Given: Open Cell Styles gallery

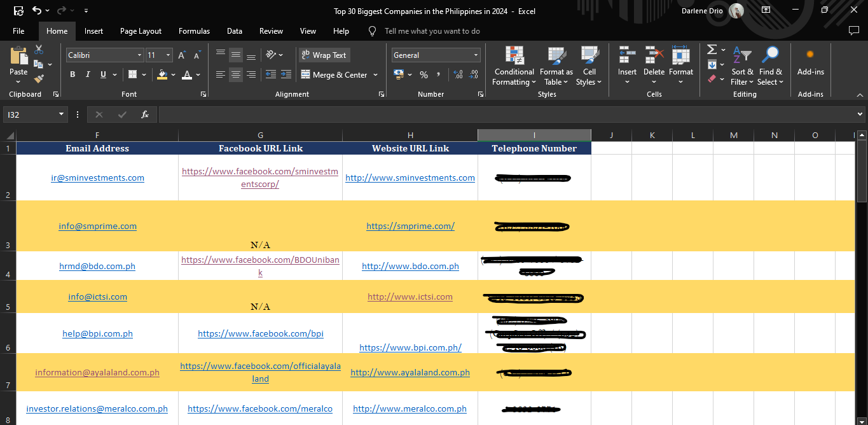Looking at the screenshot, I should (x=589, y=66).
